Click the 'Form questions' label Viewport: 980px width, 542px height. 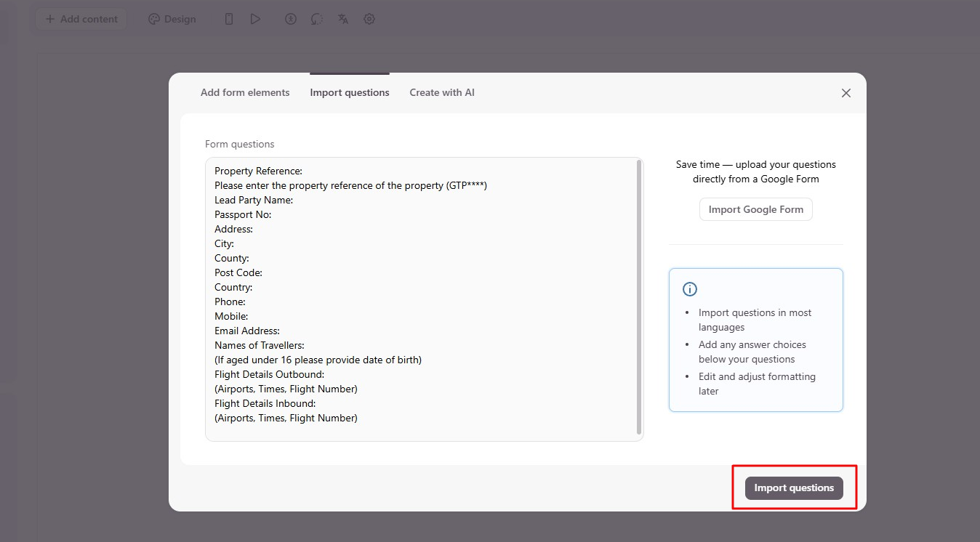point(240,145)
